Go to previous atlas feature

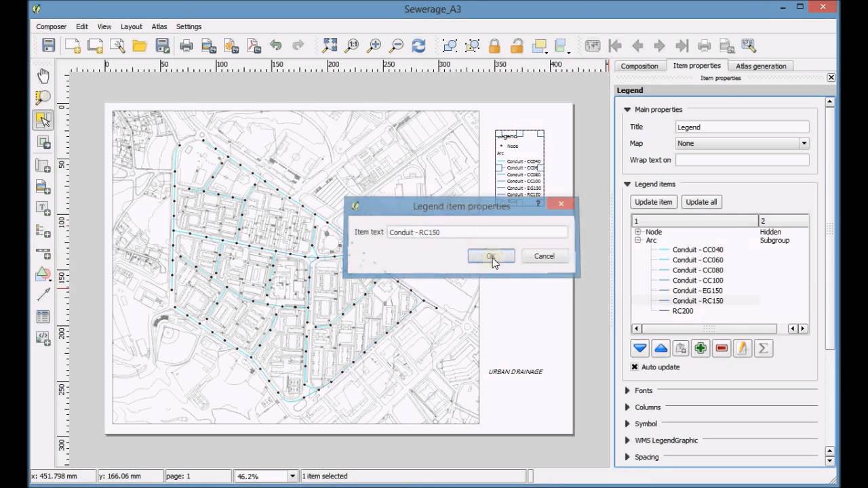pos(637,45)
